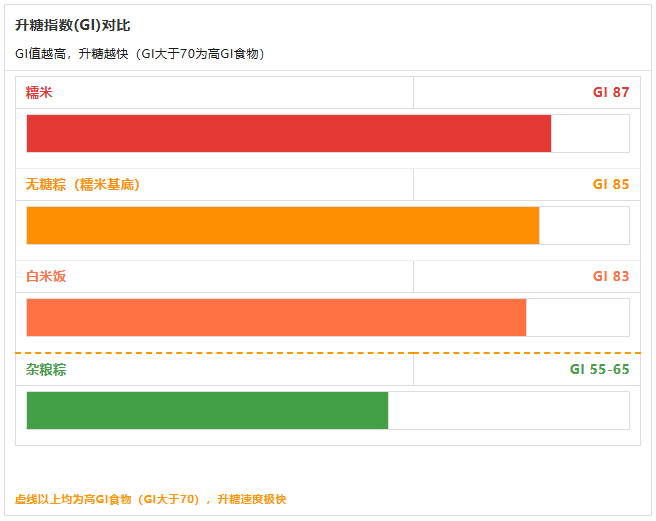Image resolution: width=656 pixels, height=521 pixels.
Task: Click the empty part of 白米饭 bar track
Action: pos(577,318)
